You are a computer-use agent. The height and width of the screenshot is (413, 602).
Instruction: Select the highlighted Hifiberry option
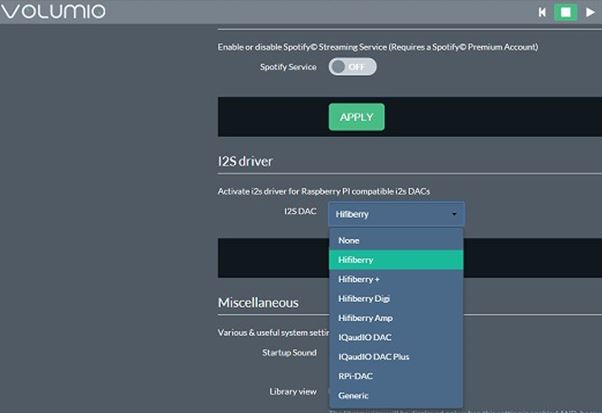coord(396,260)
